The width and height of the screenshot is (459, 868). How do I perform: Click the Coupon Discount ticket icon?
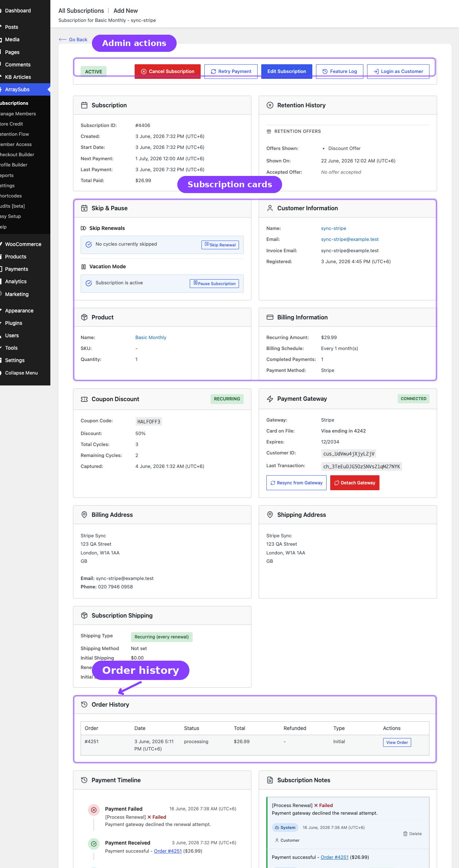click(84, 399)
